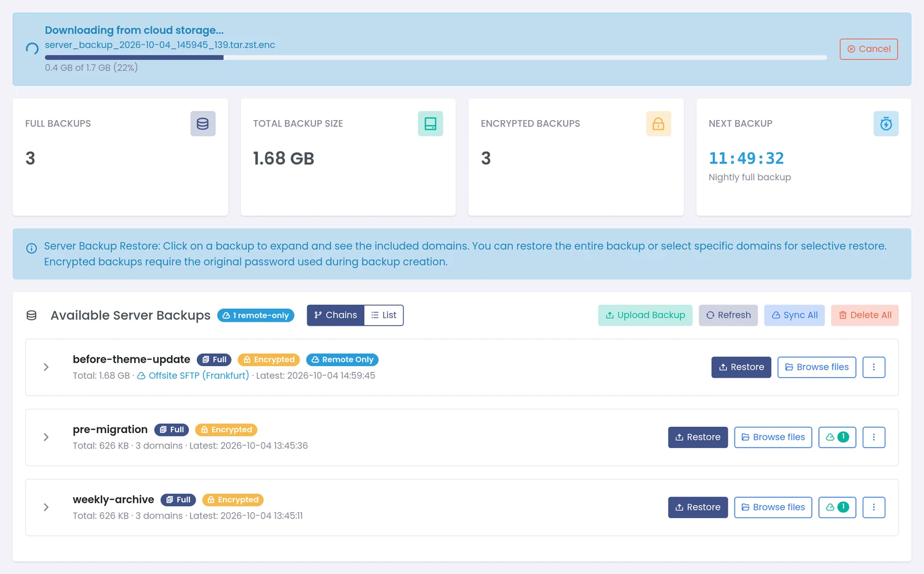The width and height of the screenshot is (924, 574).
Task: Click Encrypted tag on before-theme-update
Action: pyautogui.click(x=269, y=360)
